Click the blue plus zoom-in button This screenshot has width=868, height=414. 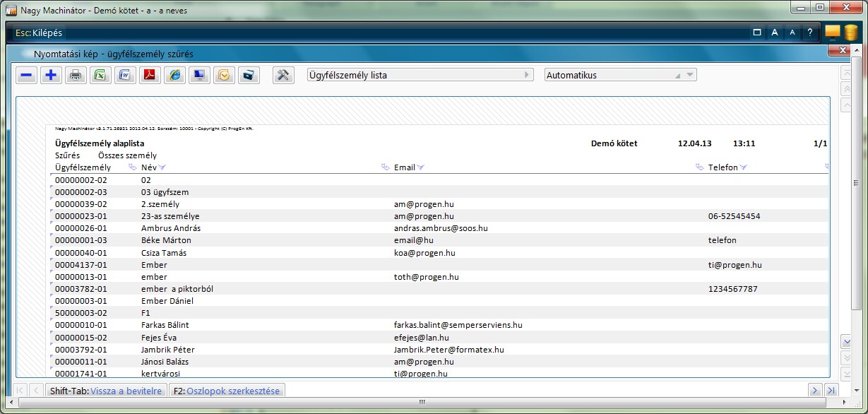[51, 76]
